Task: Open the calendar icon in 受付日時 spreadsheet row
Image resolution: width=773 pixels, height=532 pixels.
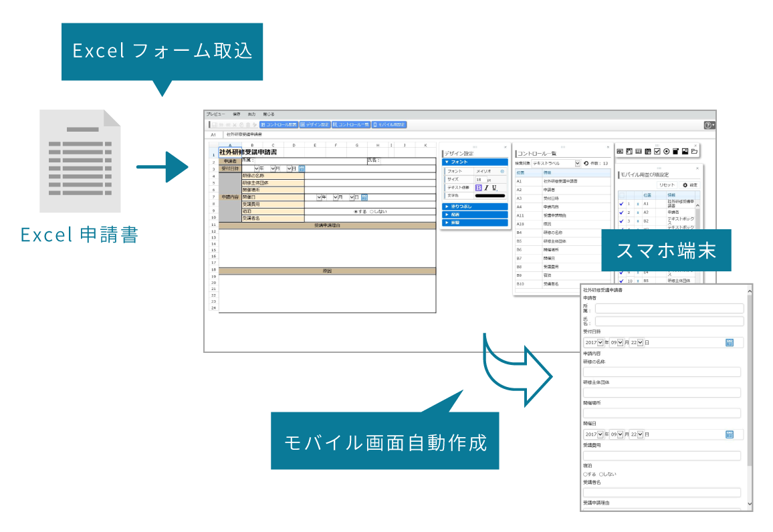Action: [302, 168]
